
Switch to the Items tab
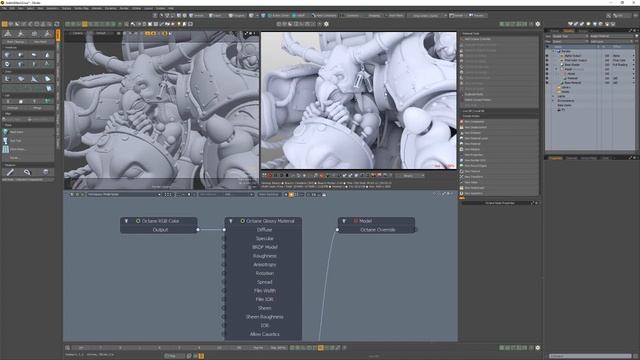tap(555, 31)
